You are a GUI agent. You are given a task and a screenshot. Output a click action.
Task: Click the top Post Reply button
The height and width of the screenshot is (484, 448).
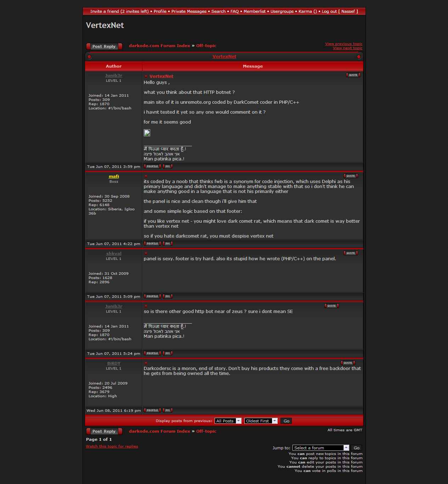point(104,46)
